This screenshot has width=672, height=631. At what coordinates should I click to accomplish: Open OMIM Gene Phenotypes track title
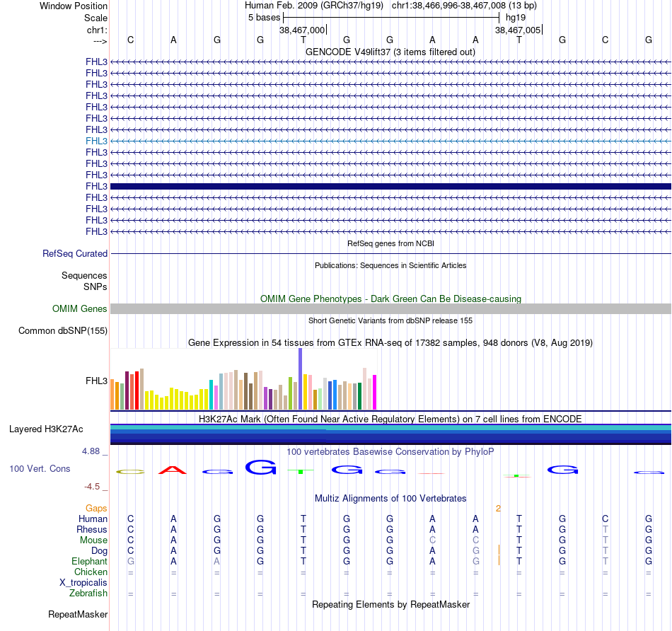(x=390, y=299)
